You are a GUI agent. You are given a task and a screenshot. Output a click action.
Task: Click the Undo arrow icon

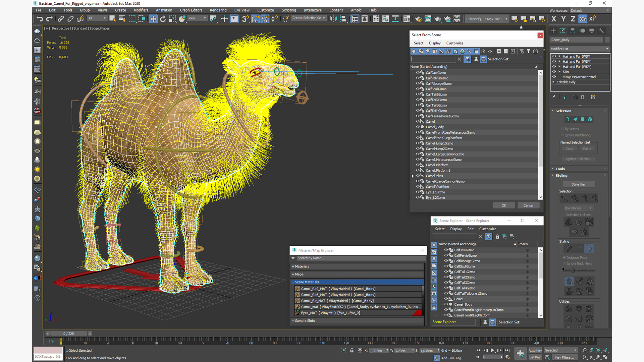(x=40, y=19)
